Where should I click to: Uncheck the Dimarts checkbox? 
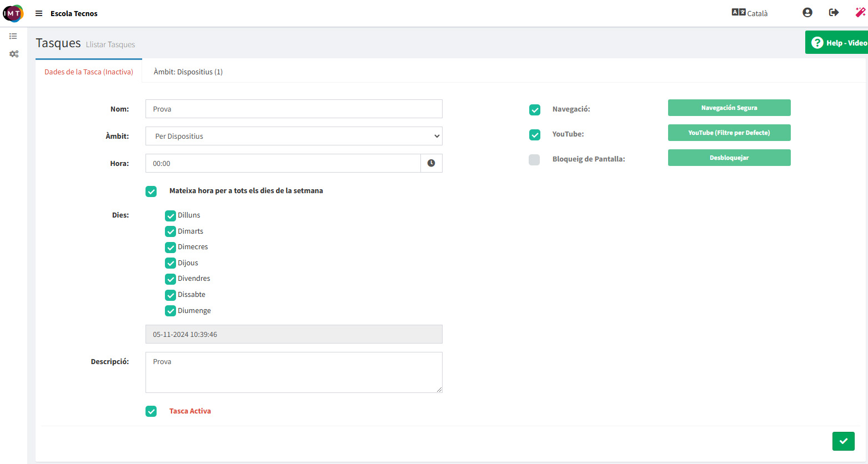170,232
